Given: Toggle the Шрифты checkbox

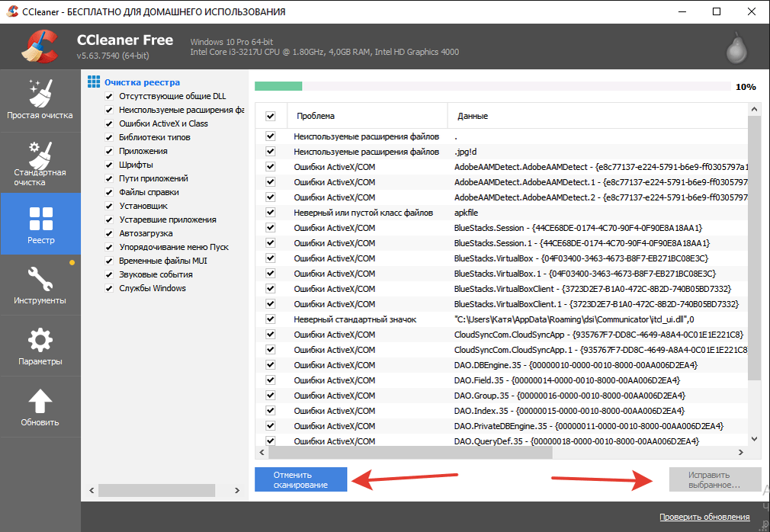Looking at the screenshot, I should (109, 165).
